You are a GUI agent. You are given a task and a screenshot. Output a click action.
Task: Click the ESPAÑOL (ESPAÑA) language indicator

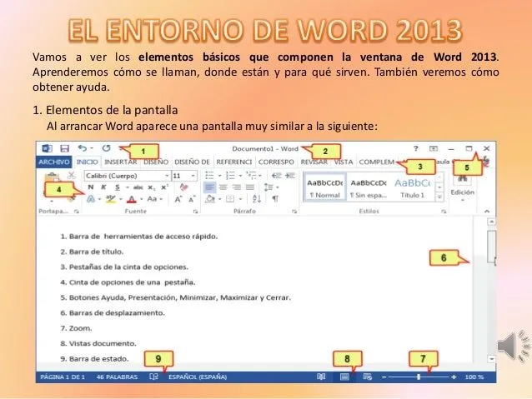[x=198, y=377]
